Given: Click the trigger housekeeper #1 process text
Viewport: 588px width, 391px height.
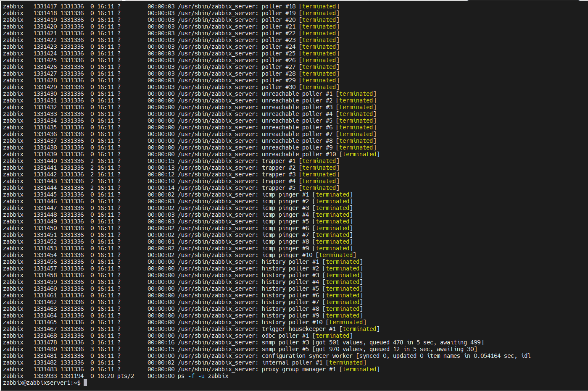Looking at the screenshot, I should coord(299,329).
